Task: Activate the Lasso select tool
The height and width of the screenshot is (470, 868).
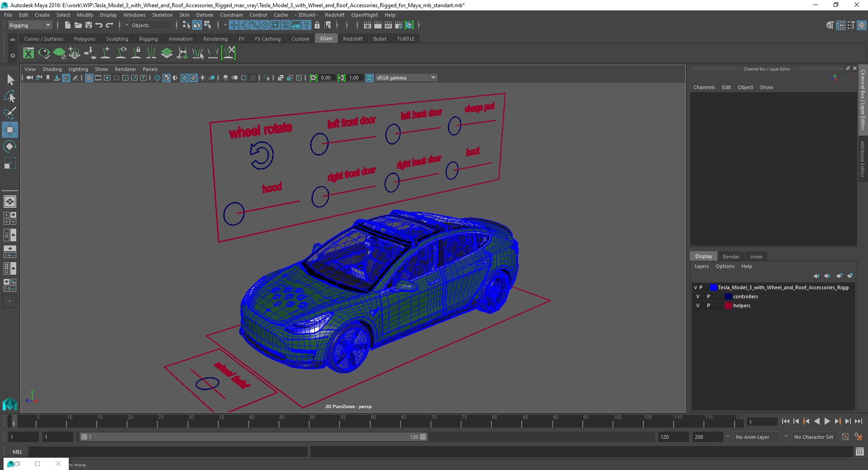Action: tap(10, 97)
